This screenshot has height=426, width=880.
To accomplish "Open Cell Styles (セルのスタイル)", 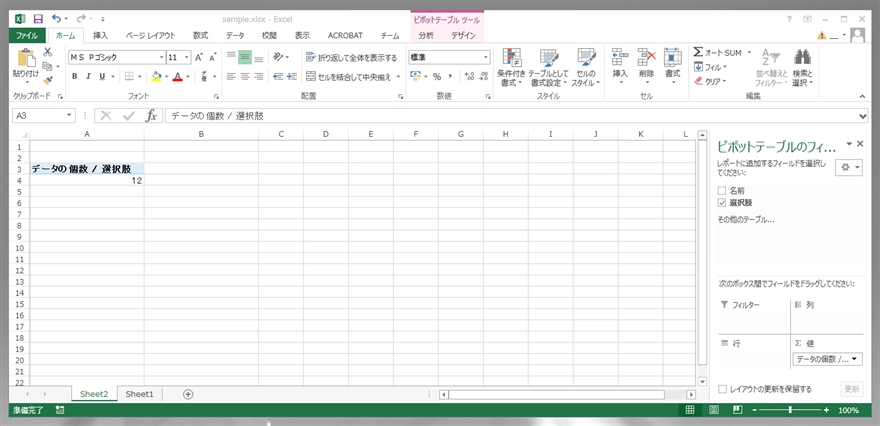I will (586, 67).
